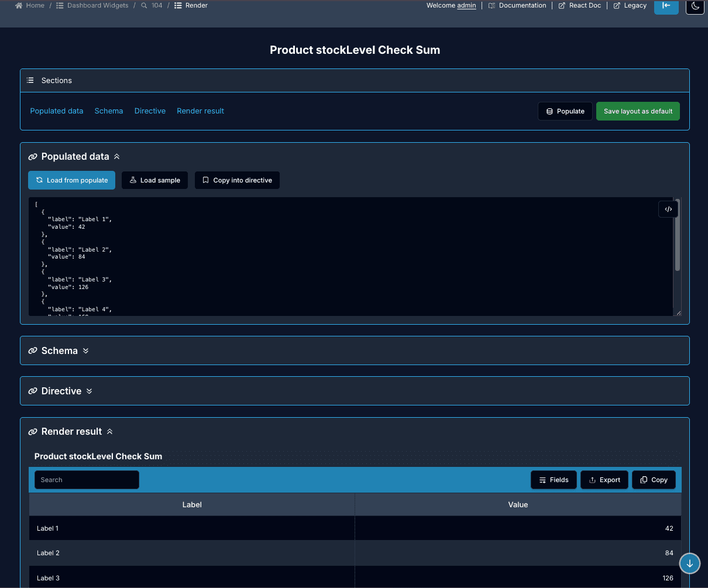Click Load from populate button

[x=71, y=180]
